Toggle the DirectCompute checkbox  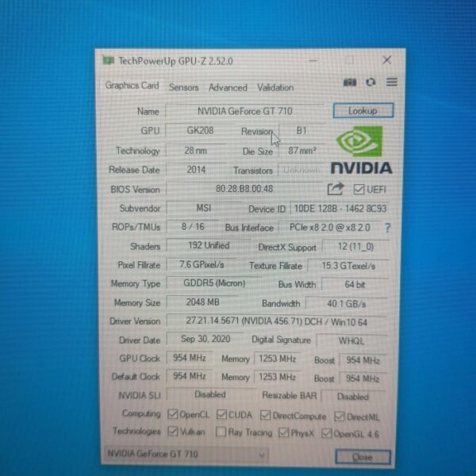265,415
